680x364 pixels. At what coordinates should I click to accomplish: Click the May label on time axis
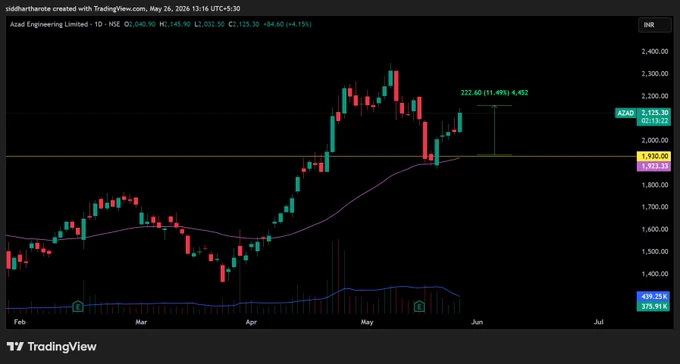coord(367,322)
